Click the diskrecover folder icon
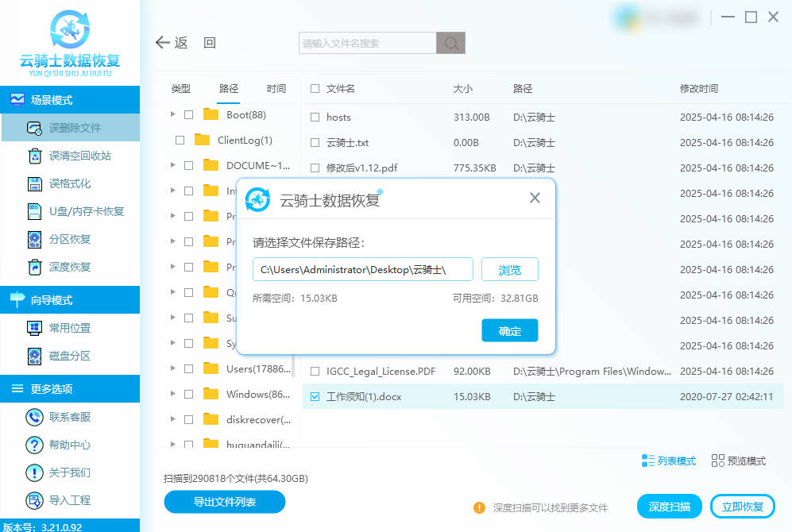 pos(211,419)
